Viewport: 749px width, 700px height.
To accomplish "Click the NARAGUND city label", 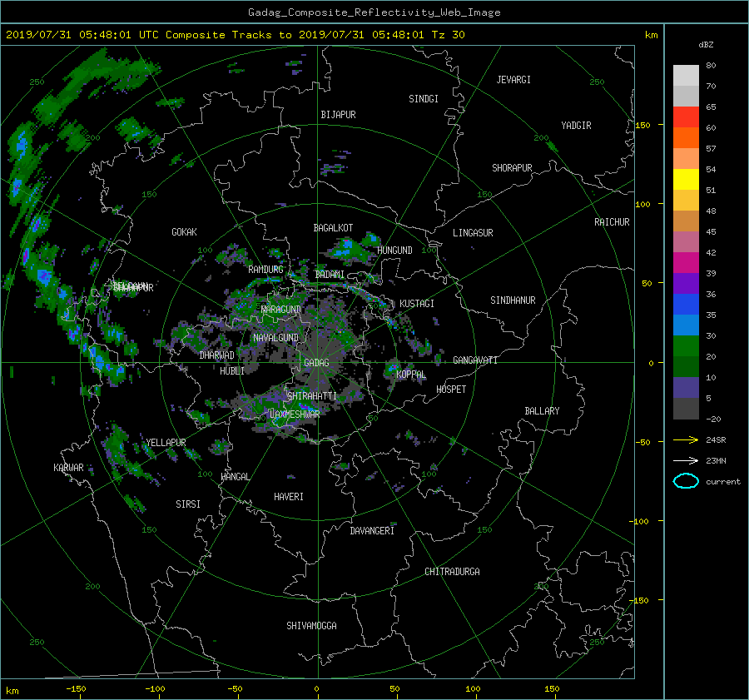I will 281,309.
